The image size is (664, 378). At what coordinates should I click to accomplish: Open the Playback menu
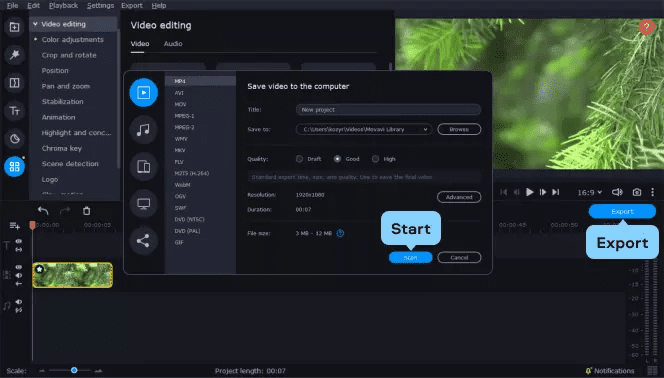(64, 6)
